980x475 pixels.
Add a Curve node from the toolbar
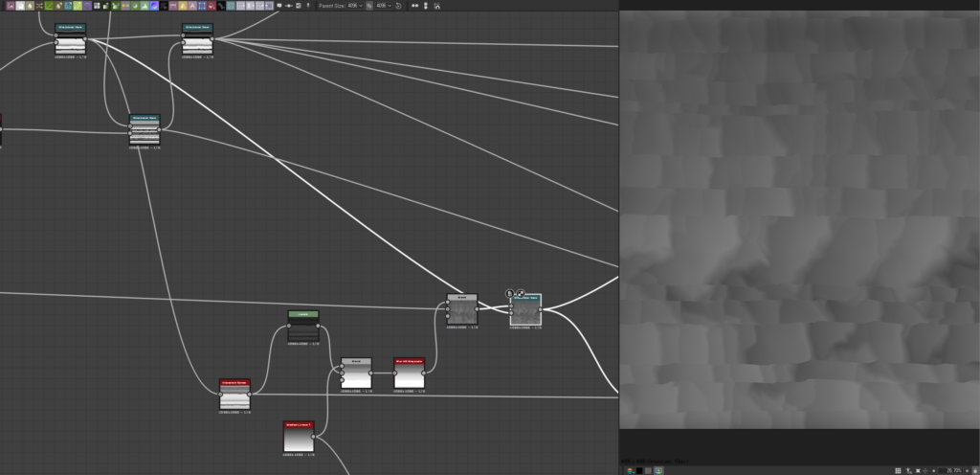click(x=49, y=6)
